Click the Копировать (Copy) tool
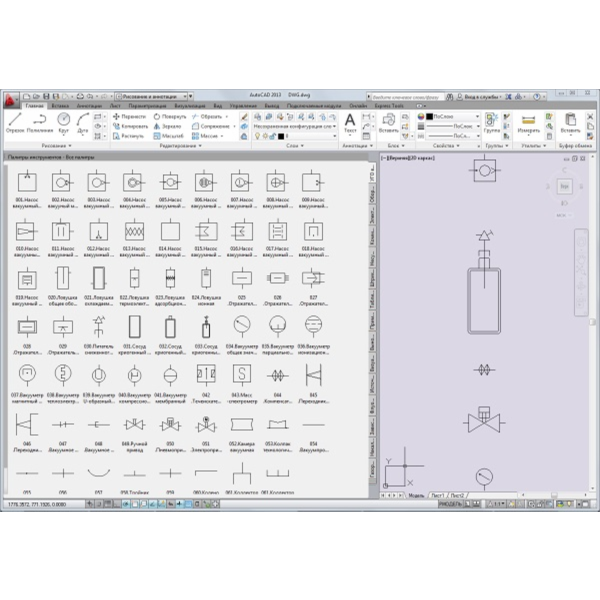 130,126
